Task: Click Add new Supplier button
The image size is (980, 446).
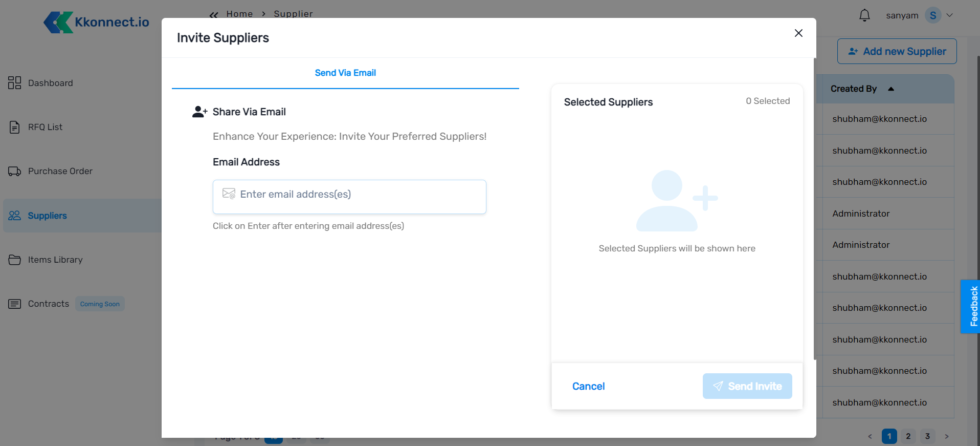Action: (x=897, y=51)
